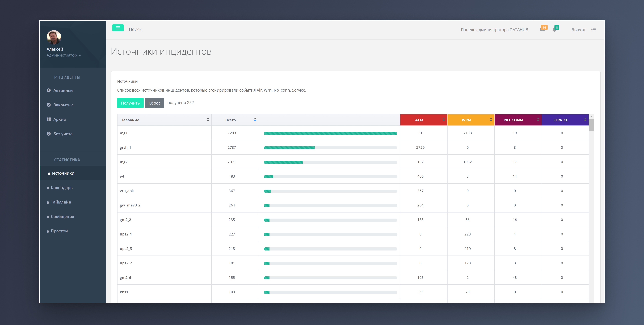Image resolution: width=644 pixels, height=325 pixels.
Task: Click the scrollbar up arrow
Action: (592, 117)
